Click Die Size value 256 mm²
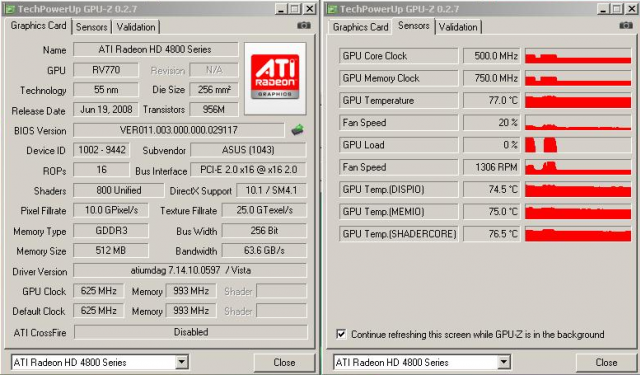640x375 pixels. click(214, 89)
